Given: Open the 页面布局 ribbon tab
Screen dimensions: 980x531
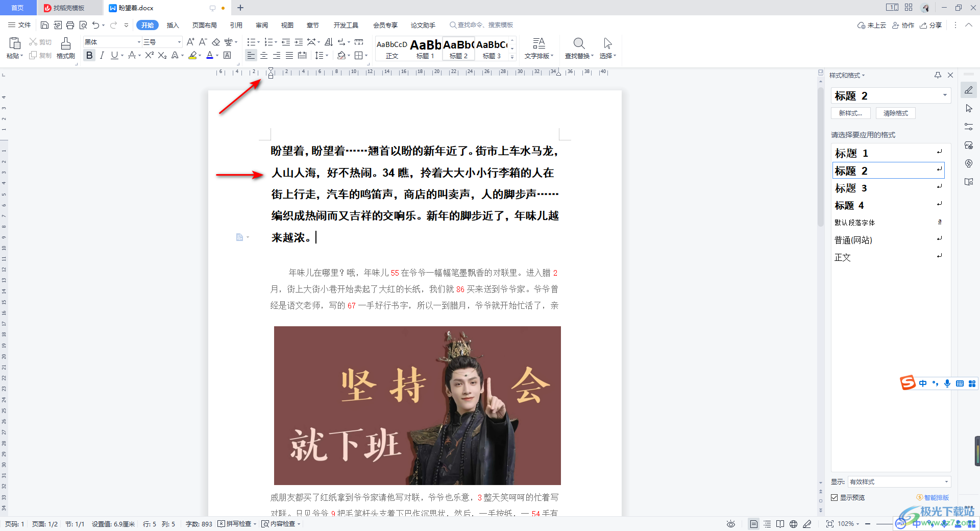Looking at the screenshot, I should coord(204,25).
